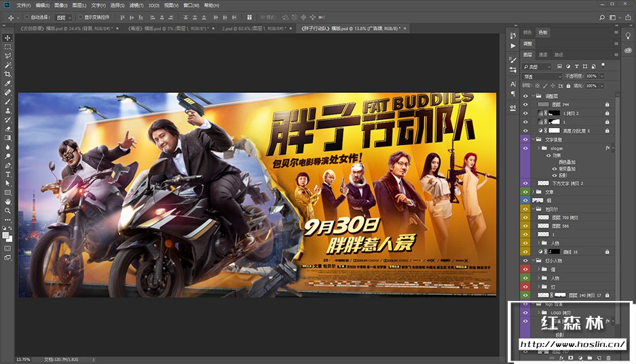
Task: Switch to the 《古剑奇谭》横版.psd tab
Action: coord(66,28)
